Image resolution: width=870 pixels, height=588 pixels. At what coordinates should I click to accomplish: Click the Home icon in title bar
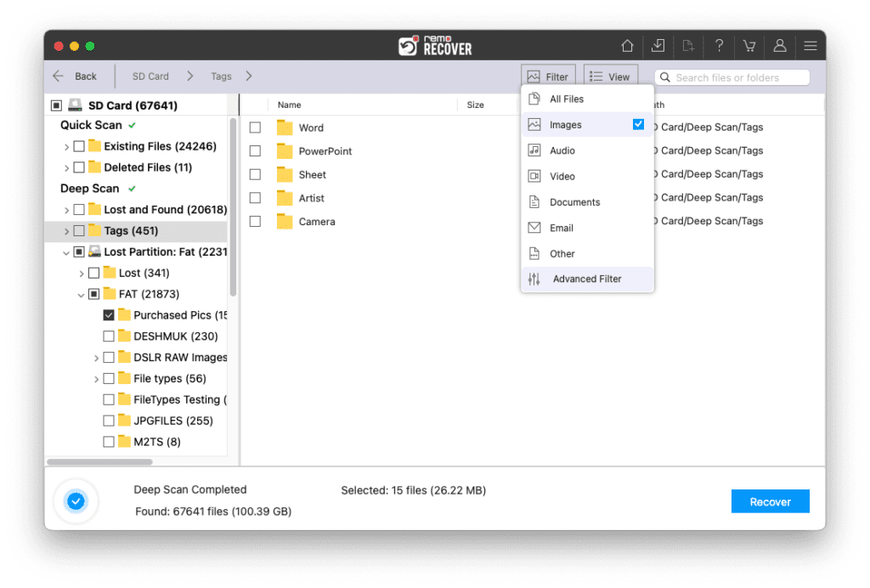click(627, 46)
